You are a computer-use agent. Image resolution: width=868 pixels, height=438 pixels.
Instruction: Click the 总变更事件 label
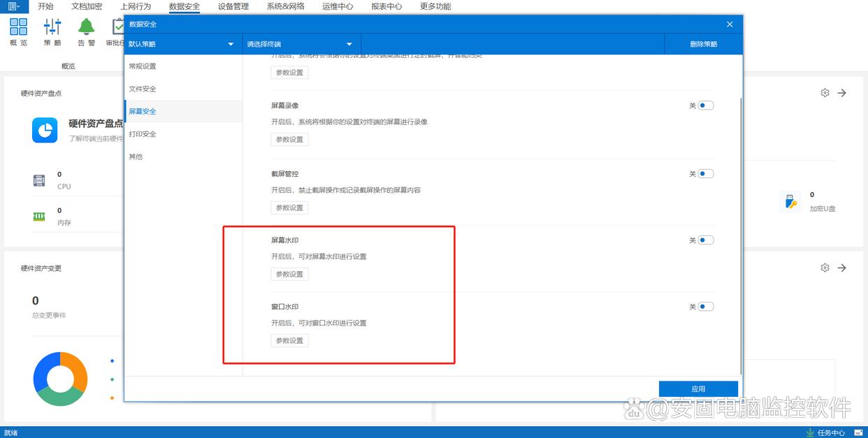pos(49,315)
